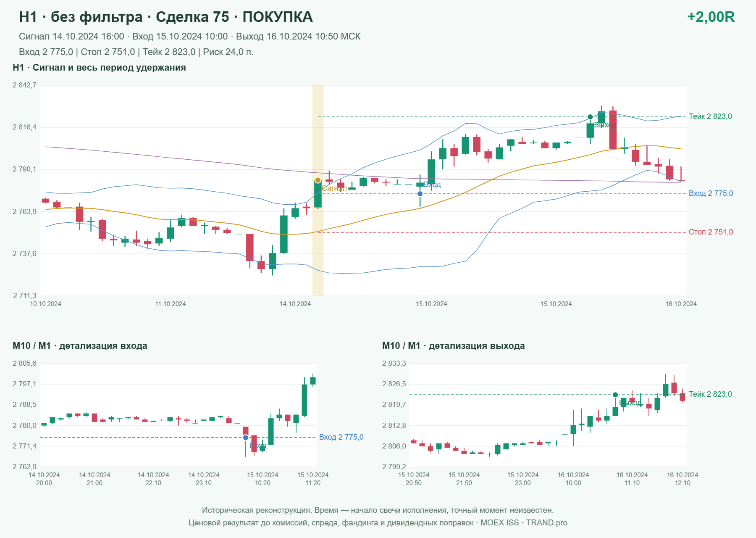This screenshot has height=538, width=756.
Task: Click the '16.10.2024 12:10' time label
Action: pos(682,479)
